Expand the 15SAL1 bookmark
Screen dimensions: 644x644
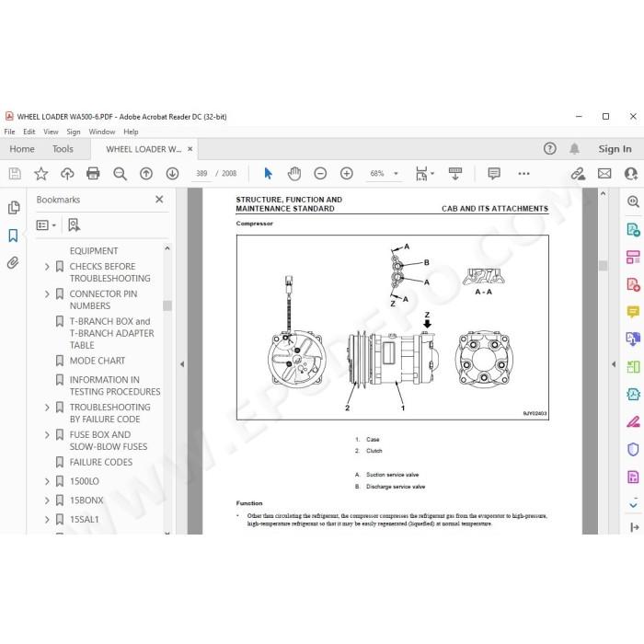tap(47, 520)
